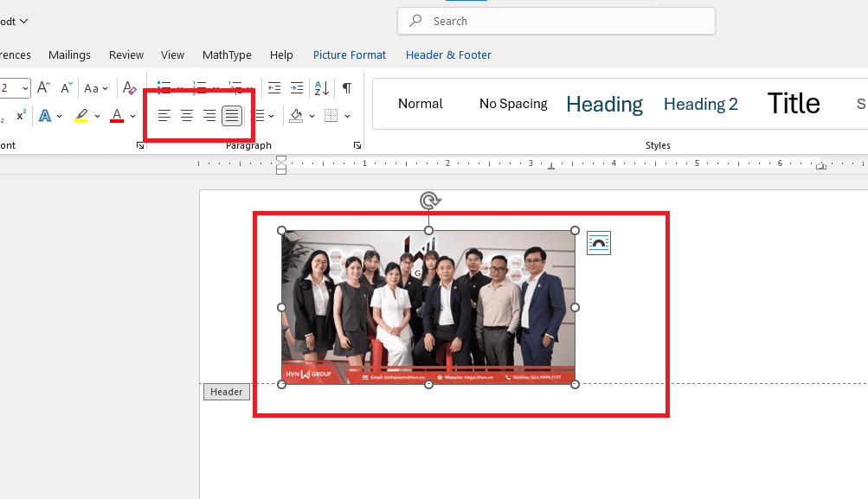Viewport: 868px width, 499px height.
Task: Apply the No Spacing style
Action: tap(513, 104)
